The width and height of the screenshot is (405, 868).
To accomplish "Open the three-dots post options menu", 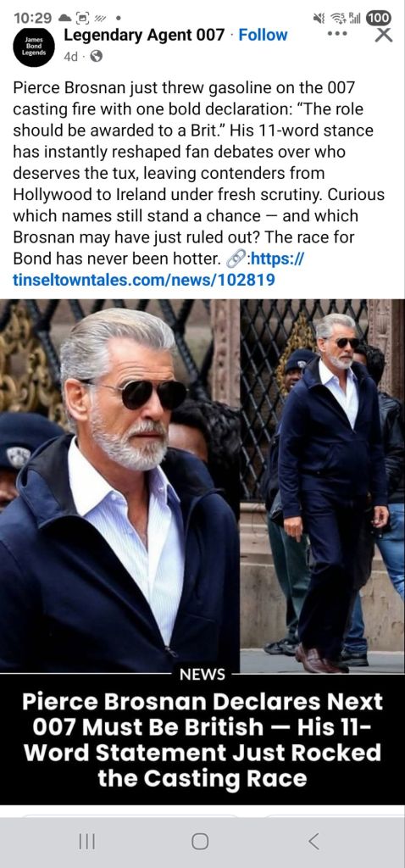I will (x=337, y=34).
